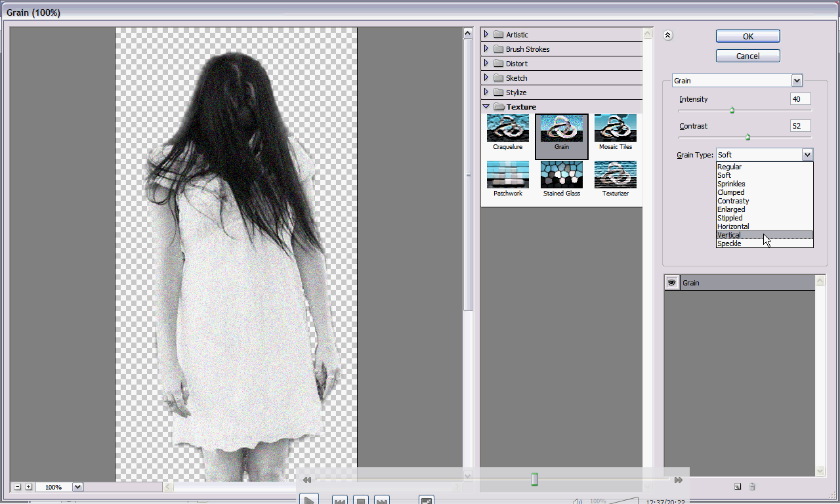Image resolution: width=840 pixels, height=504 pixels.
Task: Select the Texturizer filter thumbnail
Action: point(615,175)
